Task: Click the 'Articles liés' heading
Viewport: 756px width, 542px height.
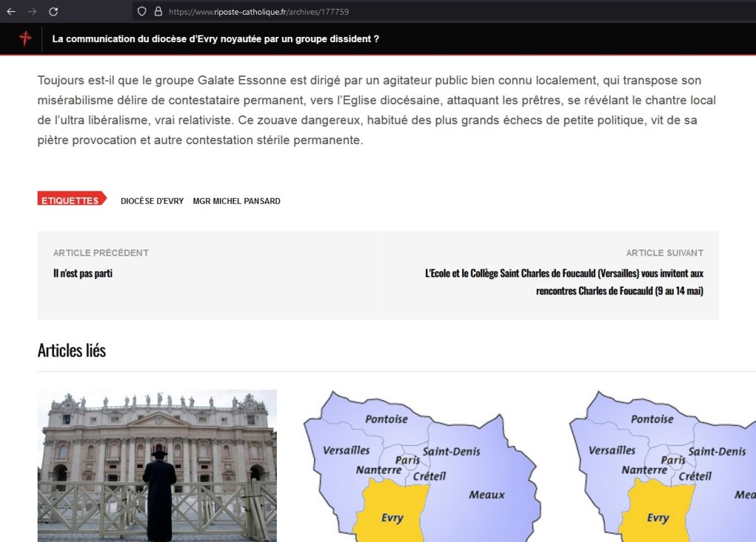Action: [x=72, y=349]
